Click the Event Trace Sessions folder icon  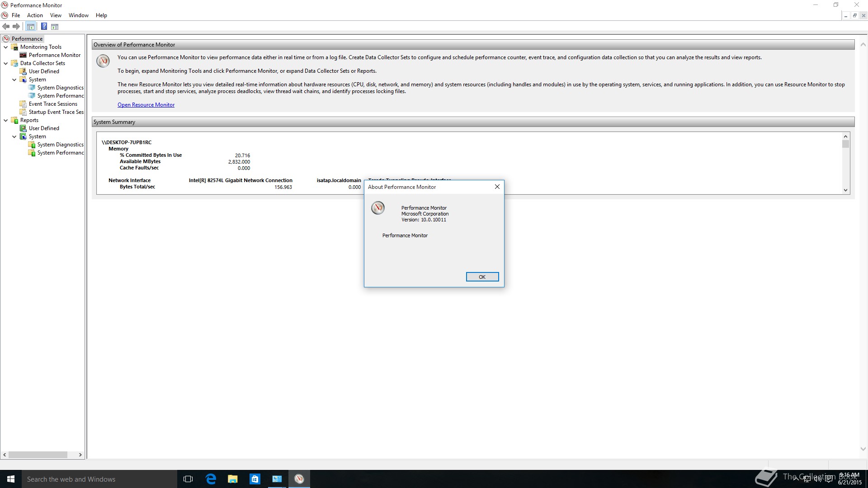click(x=23, y=104)
